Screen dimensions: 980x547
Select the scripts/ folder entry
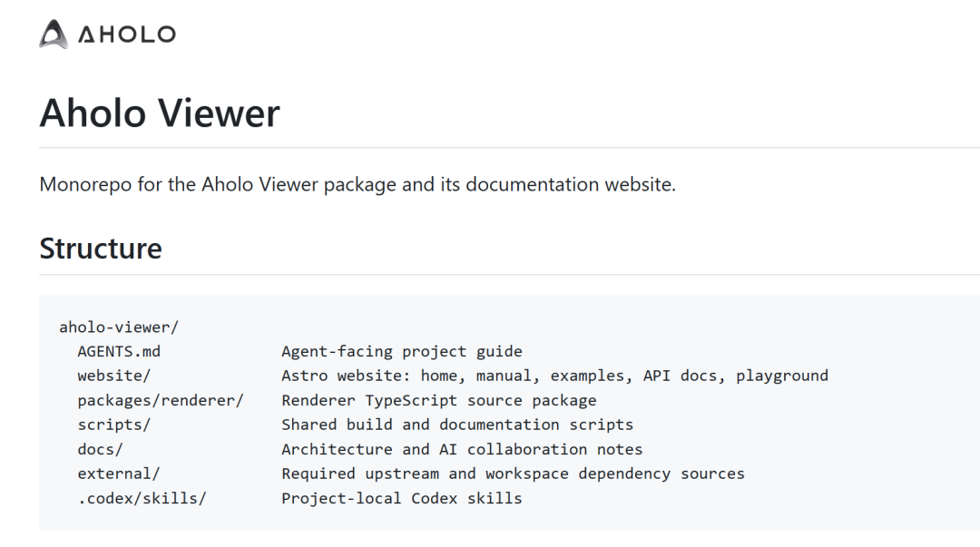pos(113,425)
